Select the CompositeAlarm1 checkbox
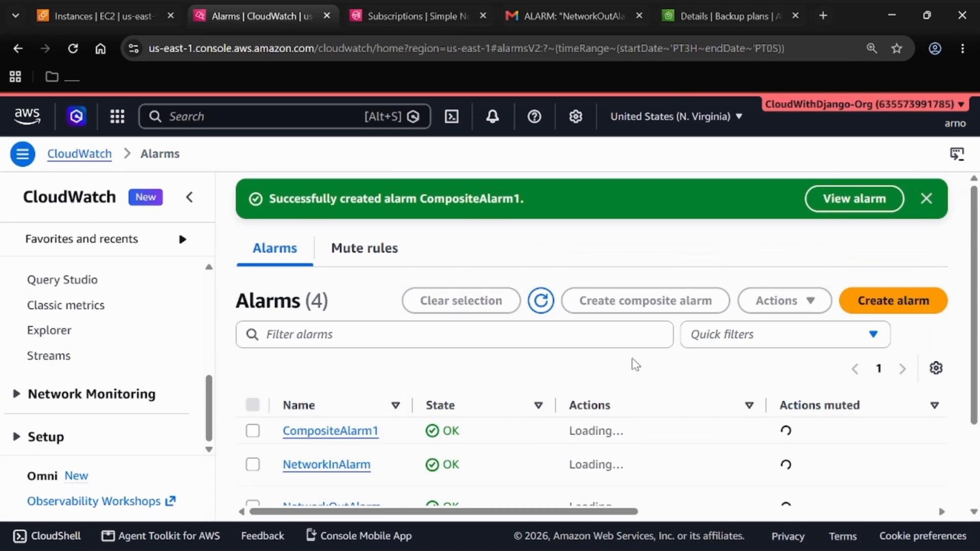 tap(253, 431)
